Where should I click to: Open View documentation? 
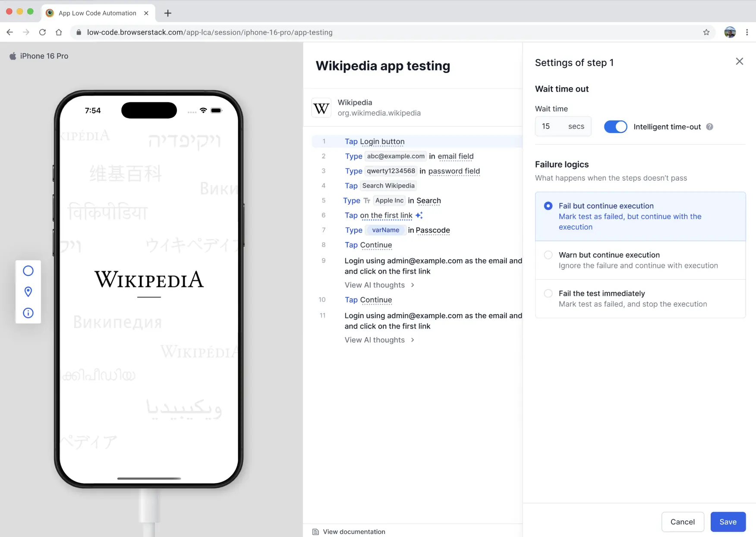click(x=353, y=531)
